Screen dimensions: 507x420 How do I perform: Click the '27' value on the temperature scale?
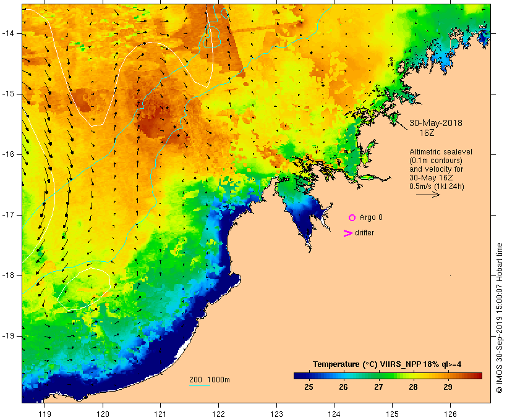coord(378,387)
